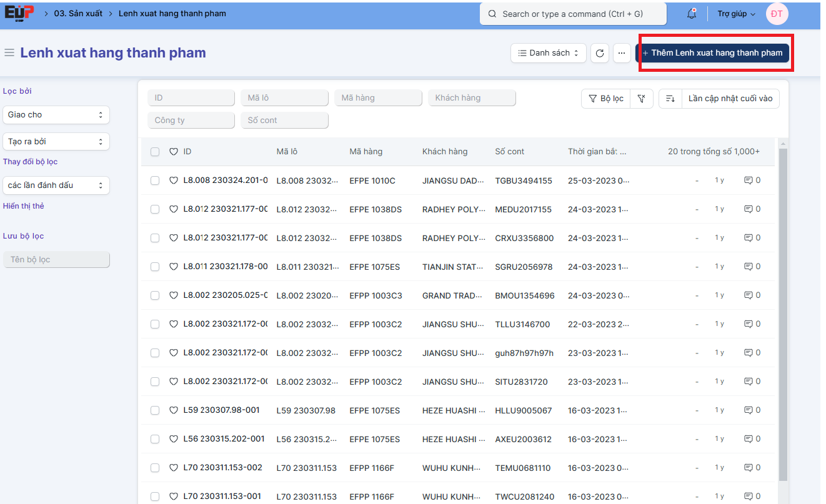Viewport: 826px width, 504px height.
Task: Go to 03. Sản xuất breadcrumb
Action: click(x=78, y=14)
